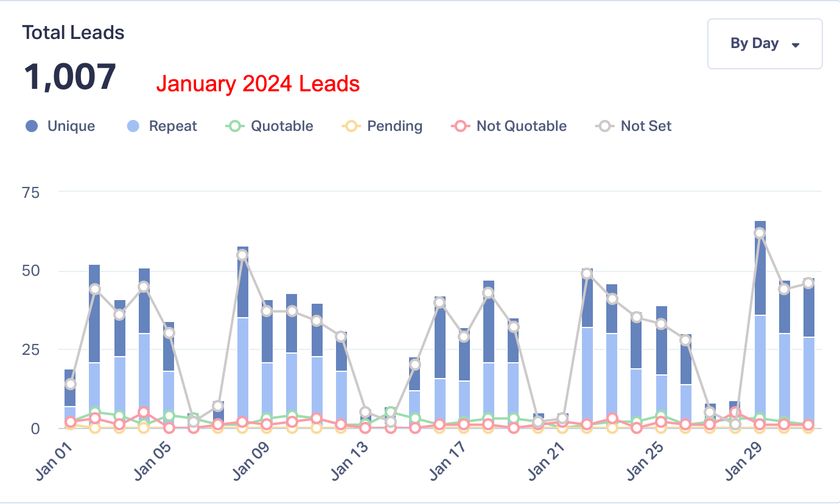The height and width of the screenshot is (504, 840).
Task: Click the 1,007 total leads number
Action: [x=70, y=77]
